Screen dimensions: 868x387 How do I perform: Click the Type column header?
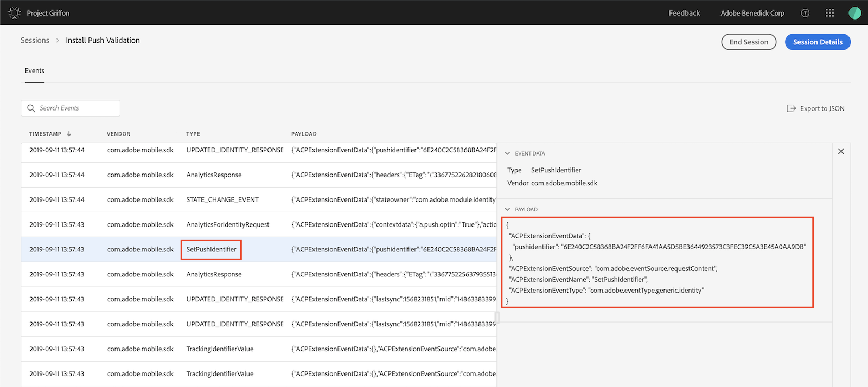[193, 134]
